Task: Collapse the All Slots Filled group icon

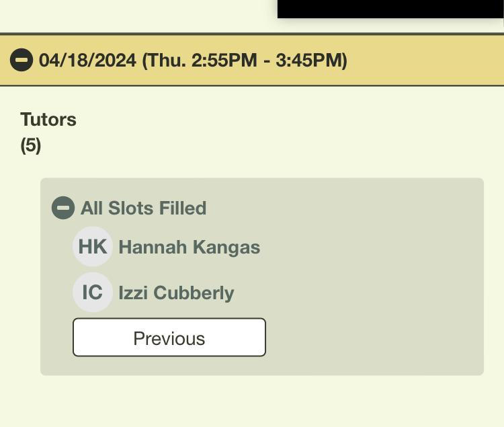Action: (x=63, y=208)
